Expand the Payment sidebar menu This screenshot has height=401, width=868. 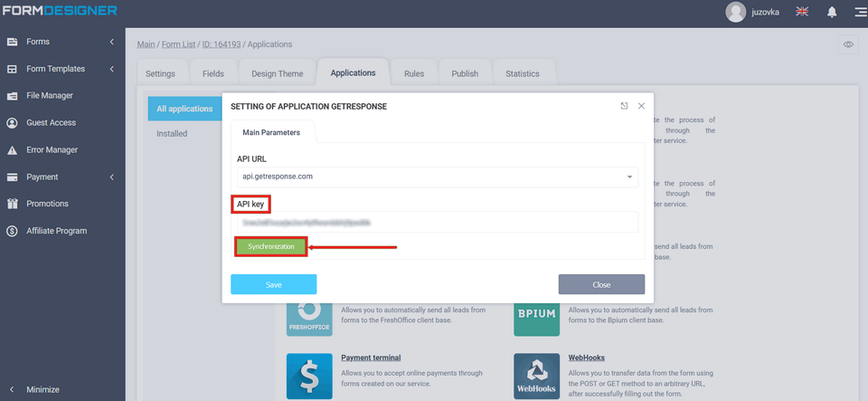[61, 177]
